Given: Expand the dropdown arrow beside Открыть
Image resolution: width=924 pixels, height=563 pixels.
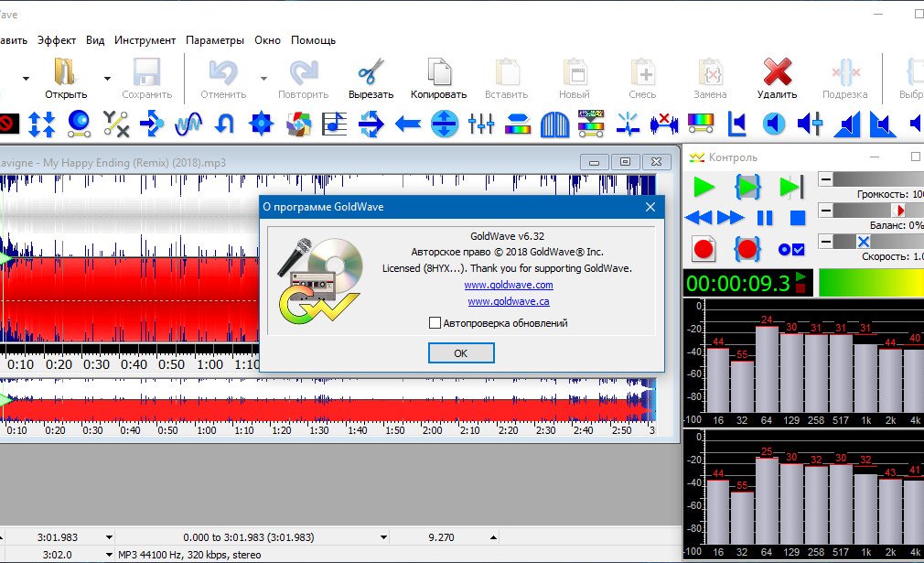Looking at the screenshot, I should pos(107,79).
